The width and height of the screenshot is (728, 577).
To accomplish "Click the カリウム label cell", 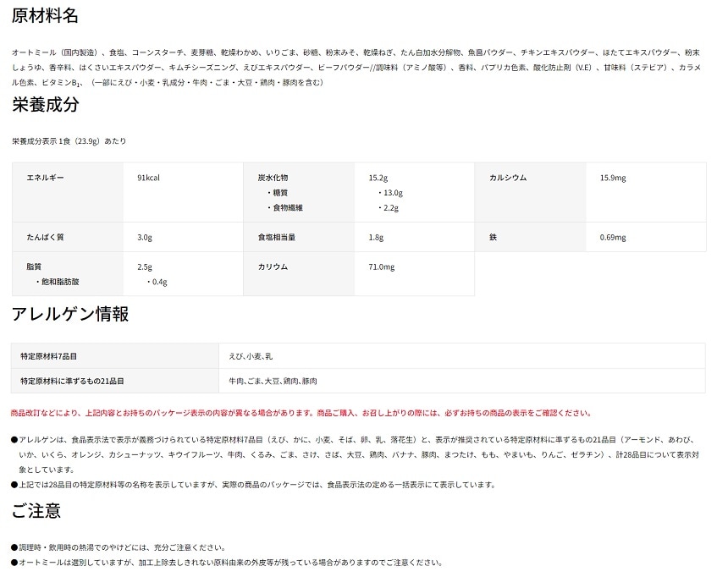I will [273, 267].
